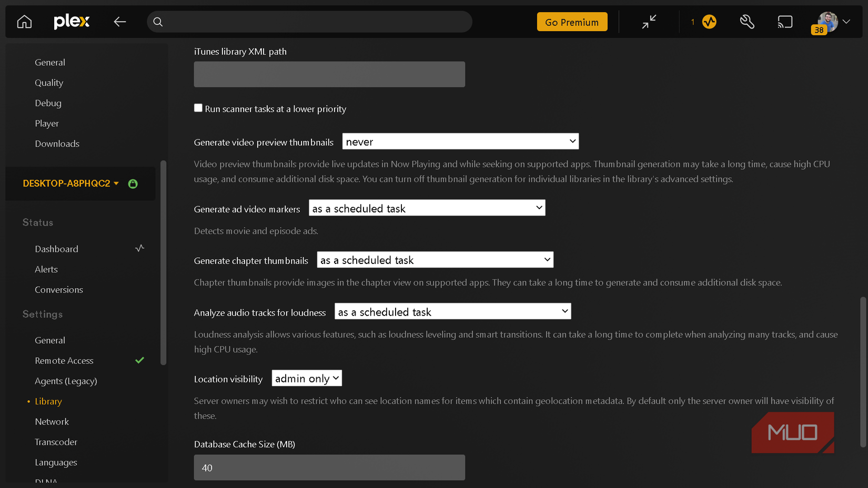This screenshot has height=488, width=868.
Task: Expand Generate ad video markers dropdown
Action: 427,208
